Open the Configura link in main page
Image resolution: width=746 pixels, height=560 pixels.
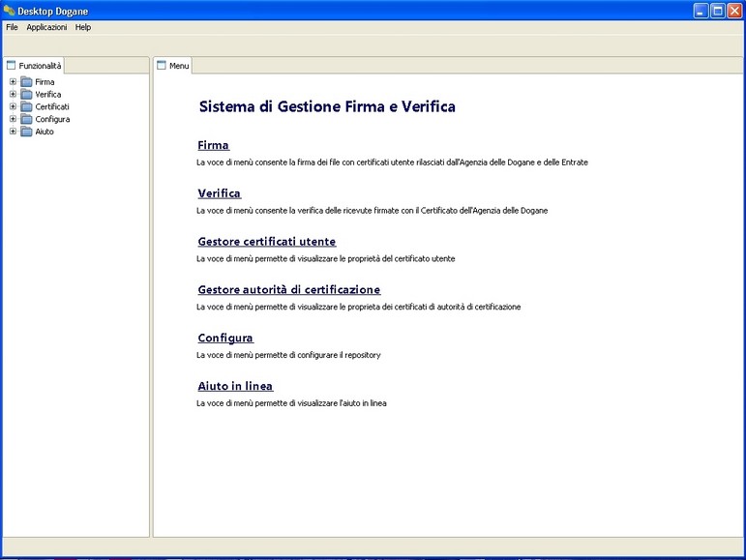point(225,338)
